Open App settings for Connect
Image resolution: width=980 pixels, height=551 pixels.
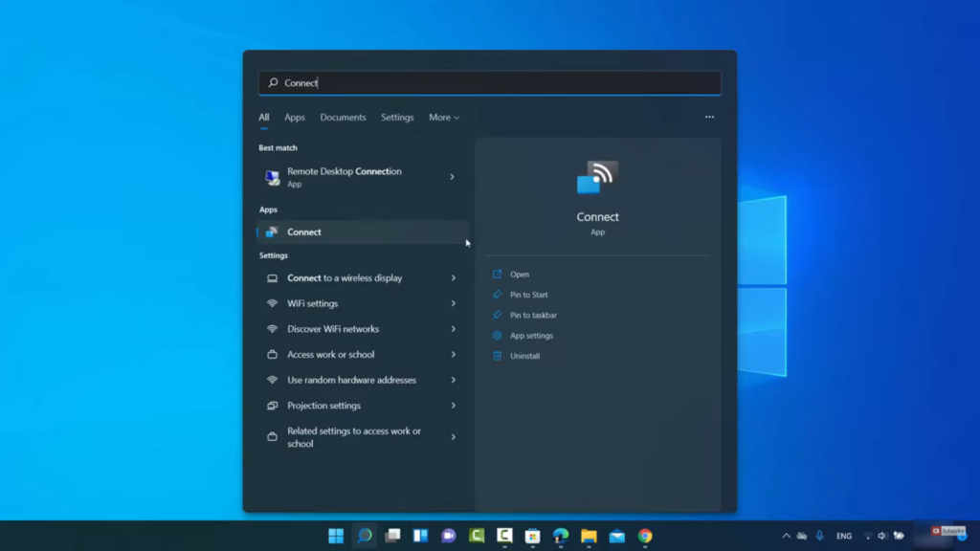531,336
